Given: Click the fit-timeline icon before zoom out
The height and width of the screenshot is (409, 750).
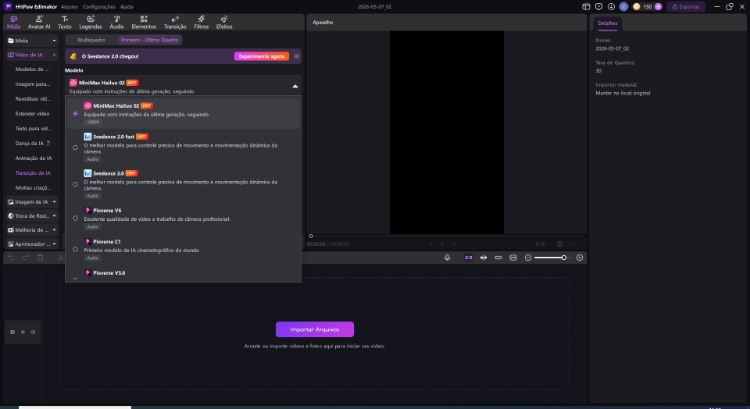Looking at the screenshot, I should pos(513,257).
